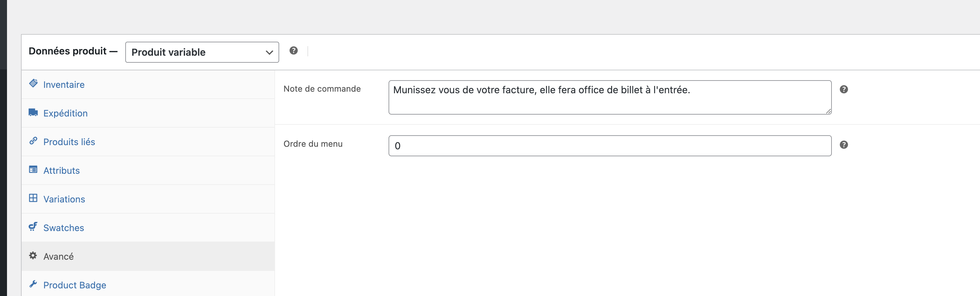This screenshot has height=296, width=980.
Task: Select the Attributs tab
Action: 62,171
